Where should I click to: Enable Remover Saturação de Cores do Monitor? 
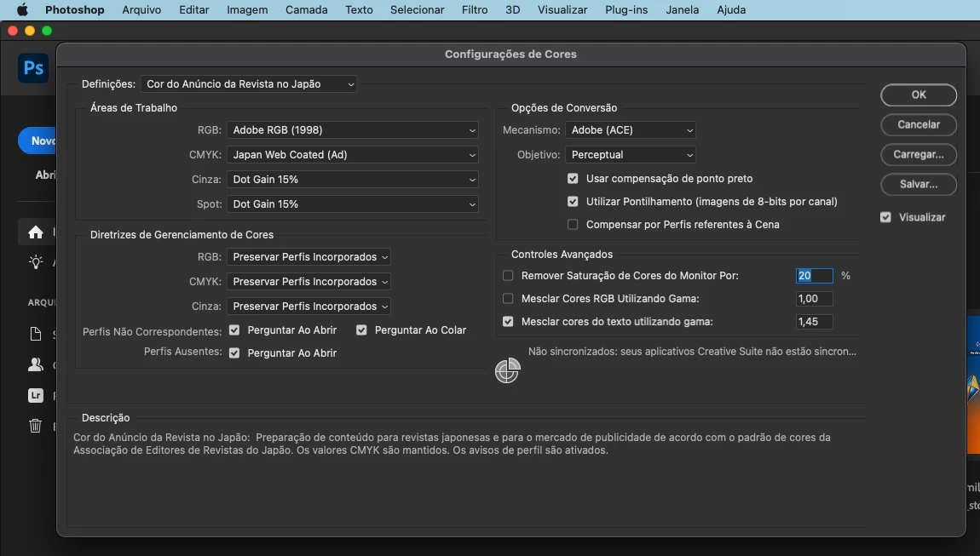pyautogui.click(x=508, y=276)
